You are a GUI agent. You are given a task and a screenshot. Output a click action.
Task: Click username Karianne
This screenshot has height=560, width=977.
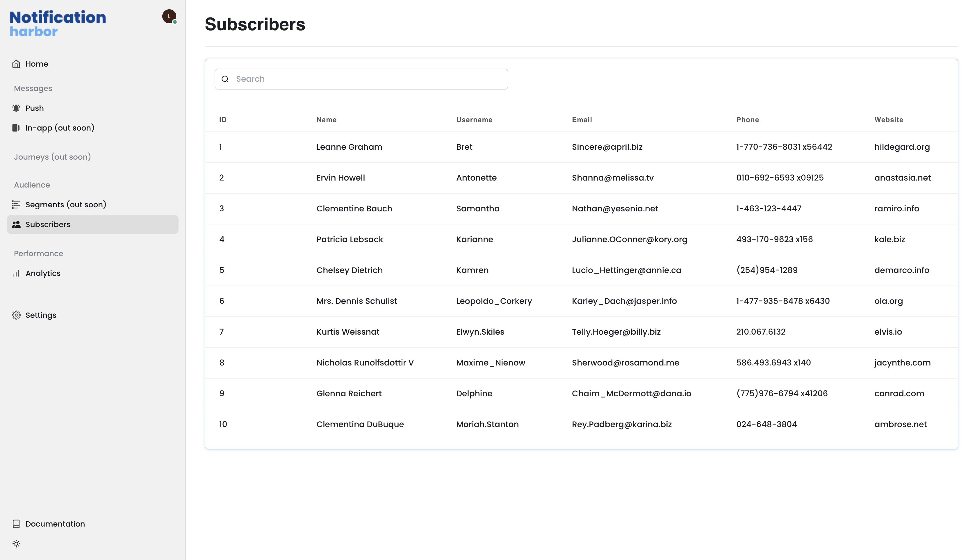[x=474, y=239]
